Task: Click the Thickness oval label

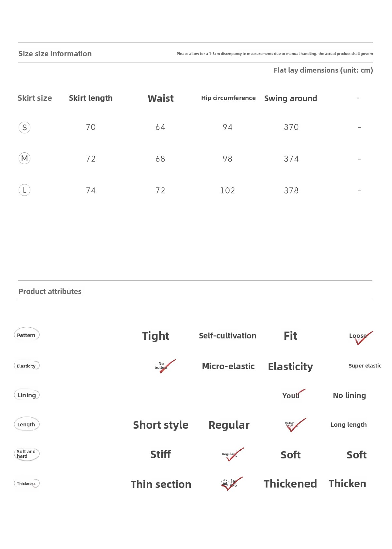Action: (x=26, y=483)
